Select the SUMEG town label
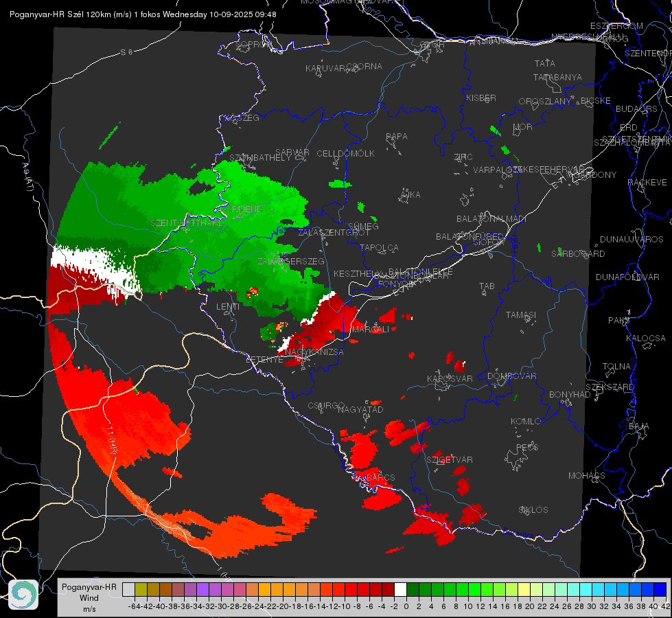The image size is (672, 618). click(363, 226)
